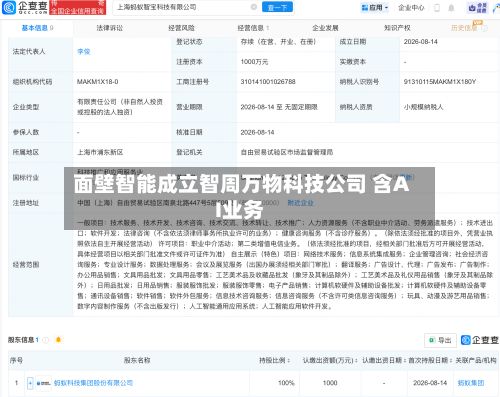The height and width of the screenshot is (397, 500).
Task: Switch to the 法律诉讼 tab
Action: (110, 28)
